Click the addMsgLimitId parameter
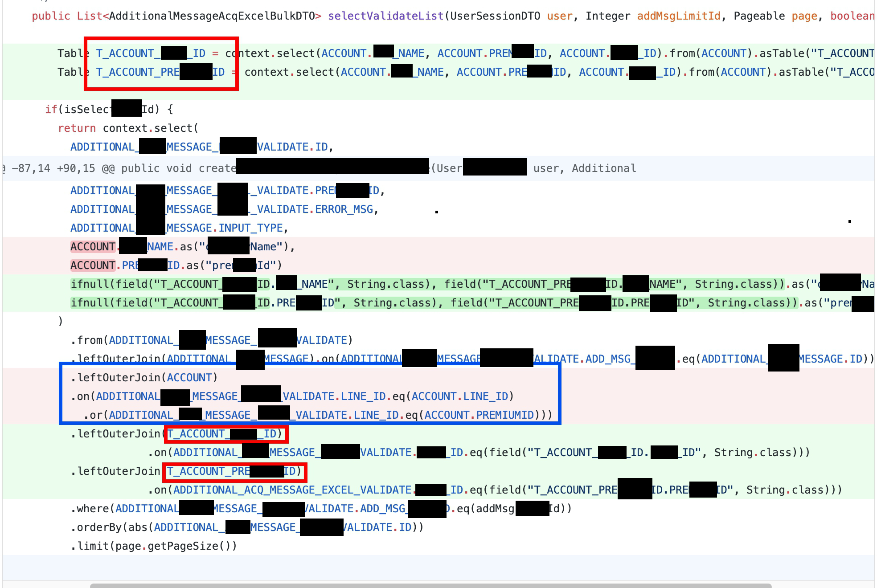Viewport: 877px width, 588px height. pyautogui.click(x=678, y=16)
